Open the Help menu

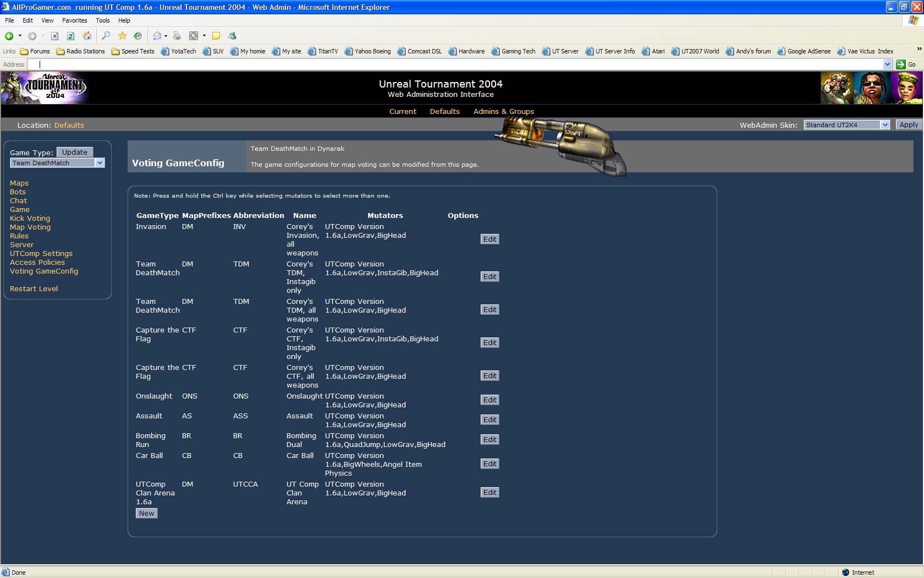click(x=124, y=20)
